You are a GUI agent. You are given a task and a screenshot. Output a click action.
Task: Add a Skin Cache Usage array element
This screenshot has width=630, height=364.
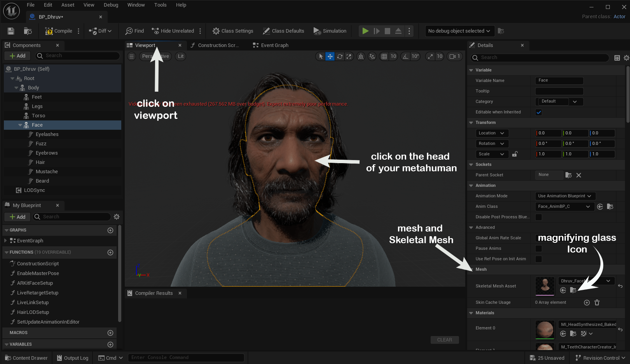(x=587, y=303)
